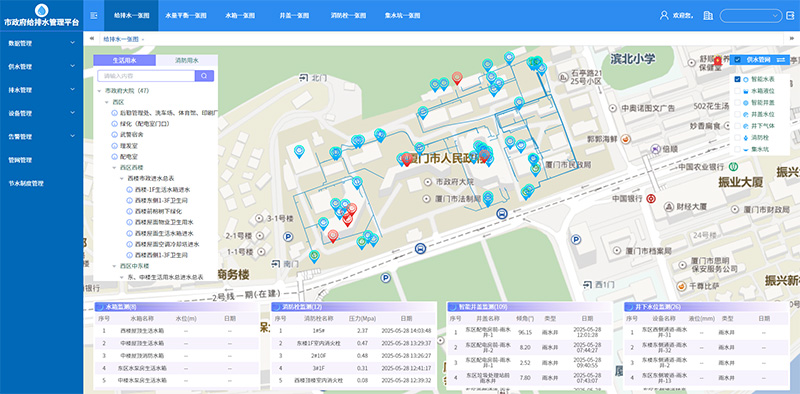Collapse the 西区西楼 tree node
This screenshot has width=800, height=394.
[114, 167]
